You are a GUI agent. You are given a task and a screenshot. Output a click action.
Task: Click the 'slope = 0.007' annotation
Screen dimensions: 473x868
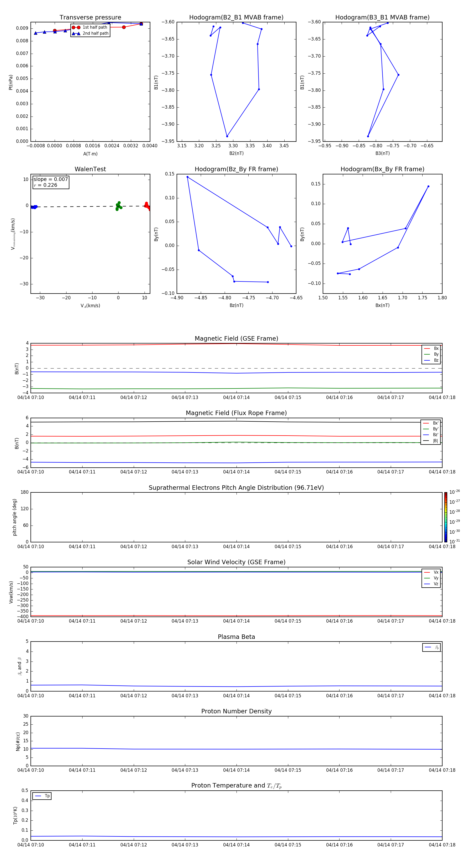click(51, 179)
